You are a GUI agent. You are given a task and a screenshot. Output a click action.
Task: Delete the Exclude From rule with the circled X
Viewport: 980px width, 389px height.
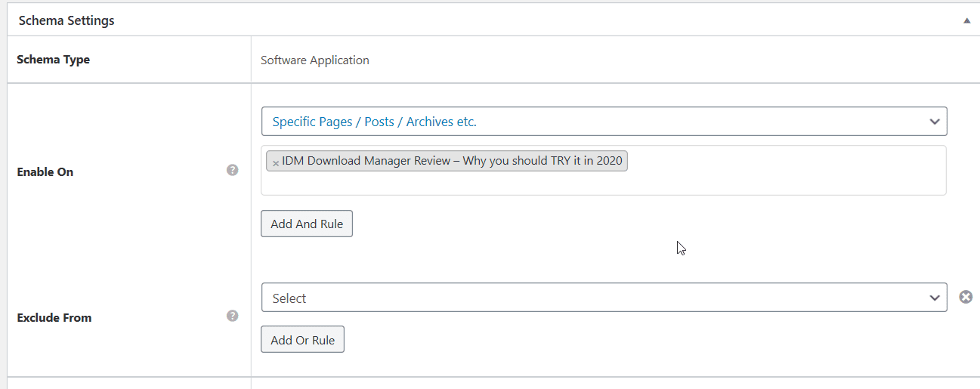(x=966, y=298)
